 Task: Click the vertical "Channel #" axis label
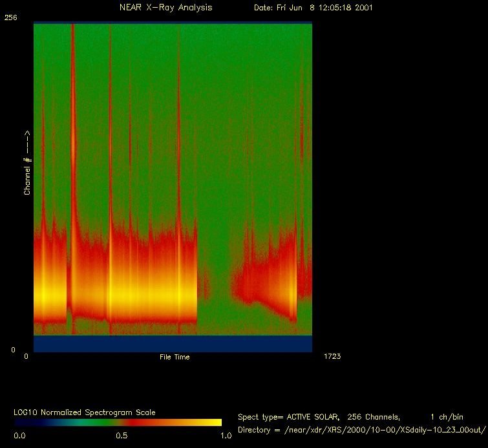(28, 163)
